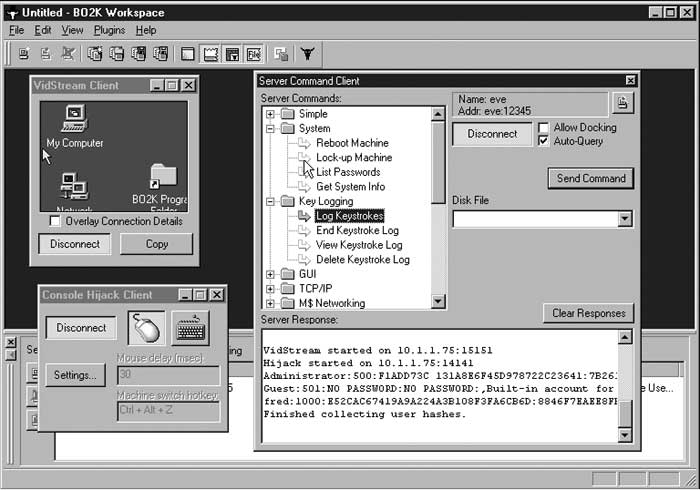Click the second floppy-disk save-as workspace toolbar icon

(160, 54)
